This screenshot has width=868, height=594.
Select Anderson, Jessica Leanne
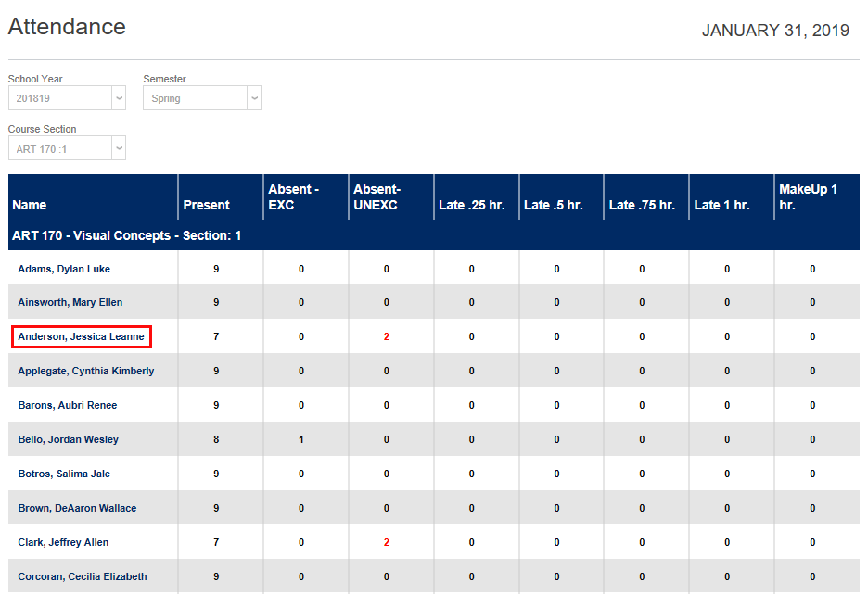(x=81, y=336)
